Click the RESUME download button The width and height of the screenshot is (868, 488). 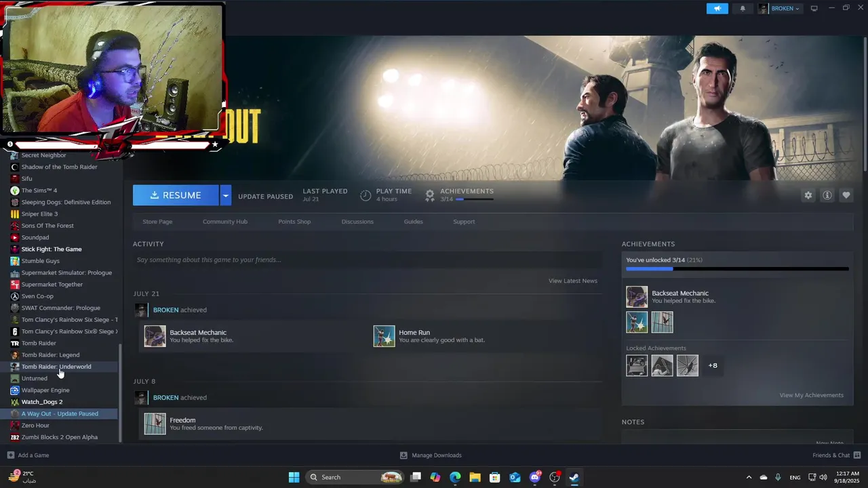point(176,195)
